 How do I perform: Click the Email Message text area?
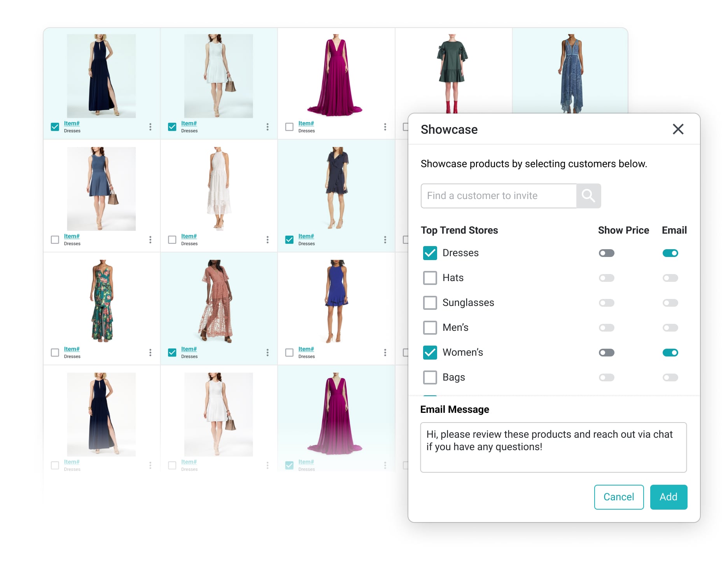tap(553, 447)
